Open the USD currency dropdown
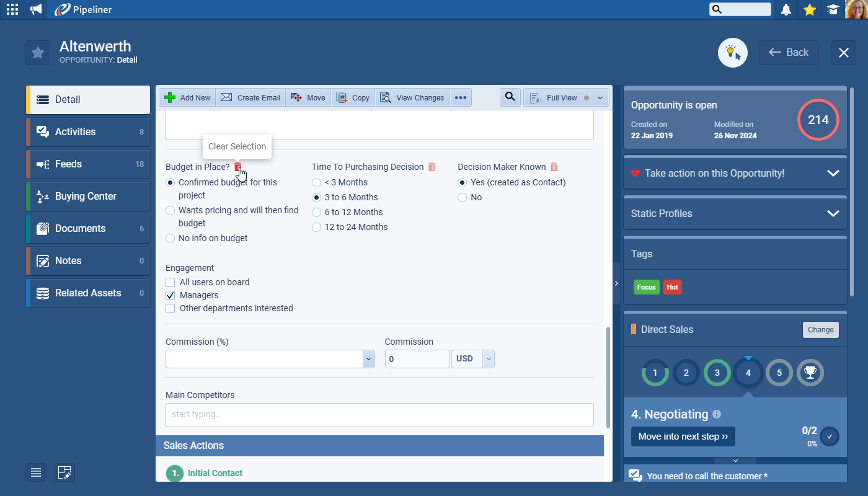Screen dimensions: 868x496 click(x=488, y=359)
